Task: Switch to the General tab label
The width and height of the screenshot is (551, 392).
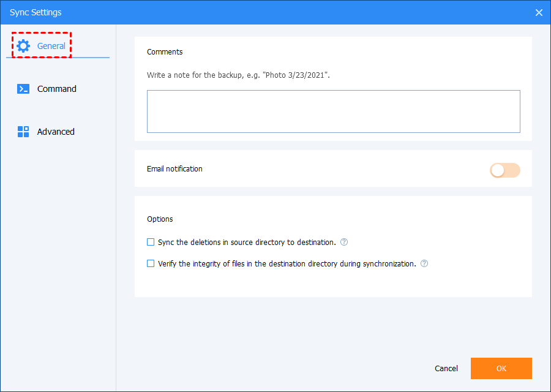Action: tap(51, 46)
